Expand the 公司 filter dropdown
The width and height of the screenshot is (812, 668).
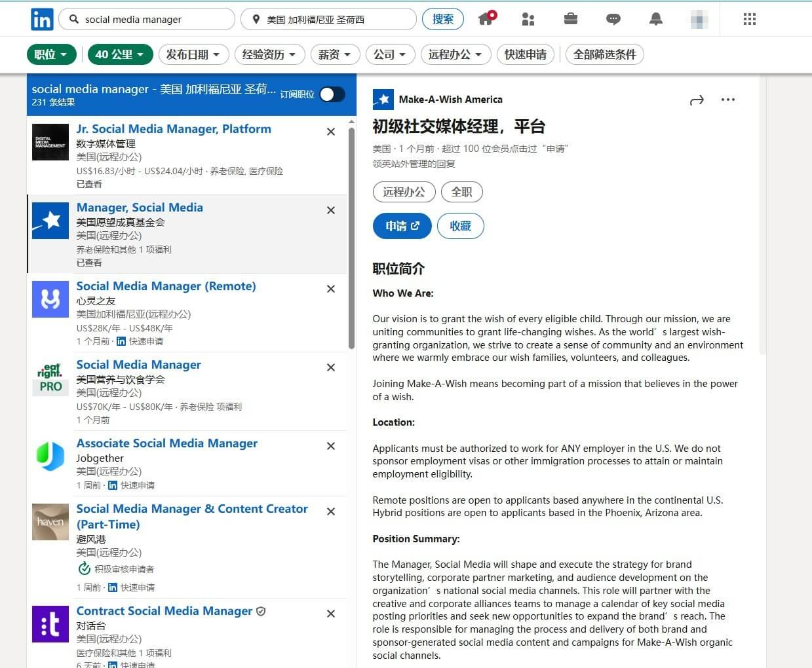[x=390, y=54]
